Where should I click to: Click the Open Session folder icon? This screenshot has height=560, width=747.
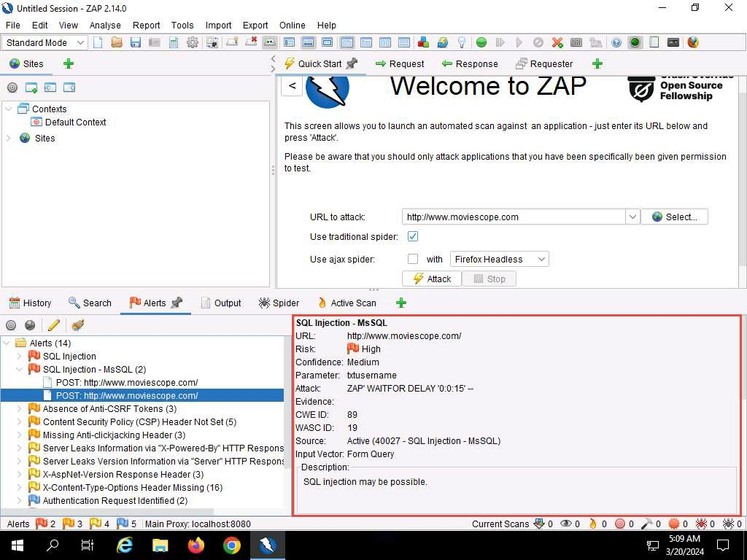tap(117, 42)
